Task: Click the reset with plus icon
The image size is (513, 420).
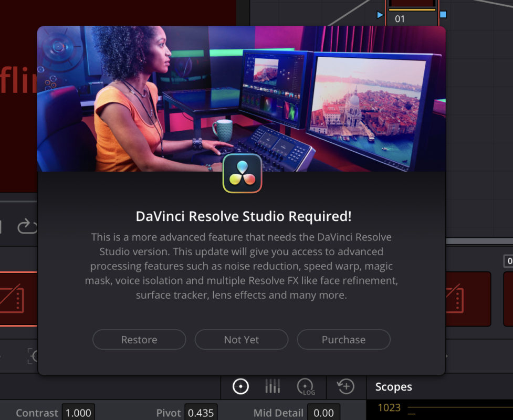Action: (x=346, y=386)
